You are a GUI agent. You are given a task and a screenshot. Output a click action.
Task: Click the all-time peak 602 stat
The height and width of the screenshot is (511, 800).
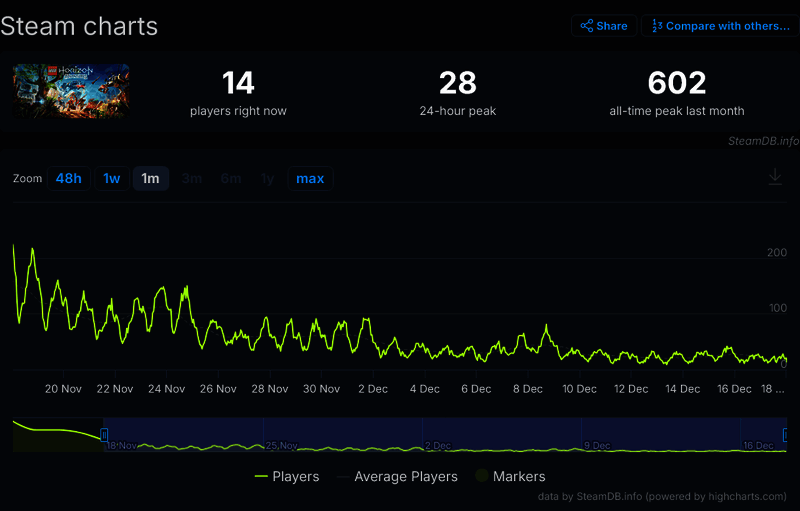coord(676,82)
